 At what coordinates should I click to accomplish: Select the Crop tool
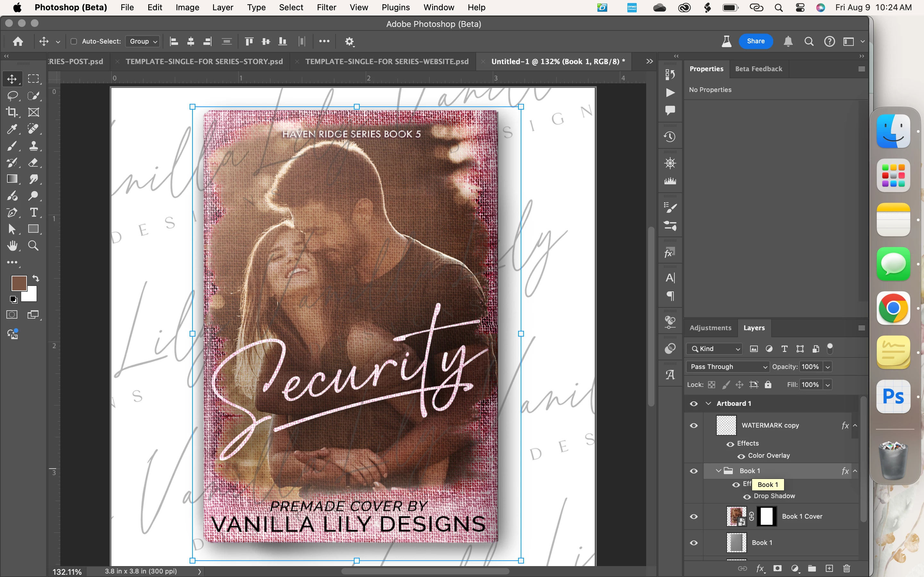click(12, 112)
